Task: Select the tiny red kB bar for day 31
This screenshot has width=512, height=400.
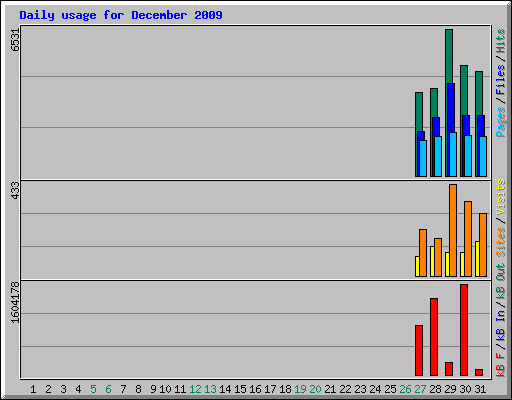Action: point(479,372)
